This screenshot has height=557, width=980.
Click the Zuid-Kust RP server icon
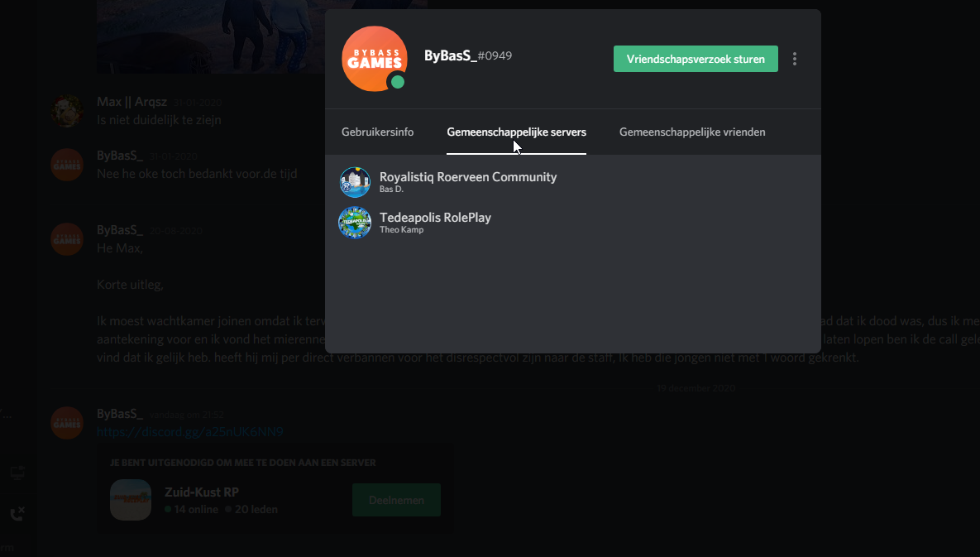(131, 500)
